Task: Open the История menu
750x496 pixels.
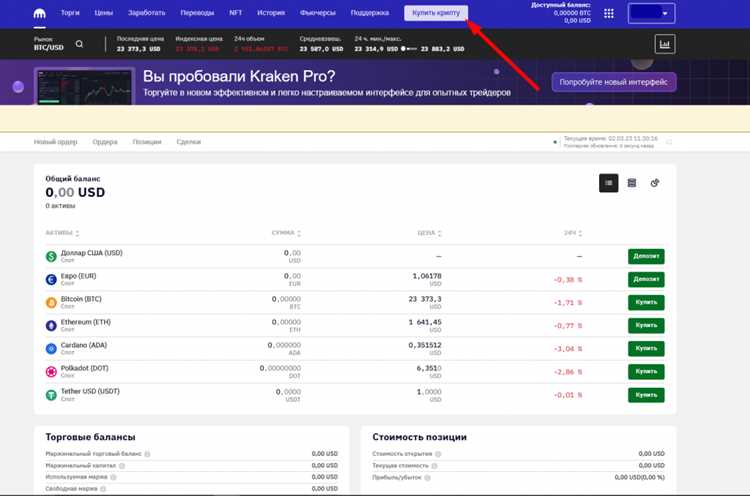Action: 271,13
